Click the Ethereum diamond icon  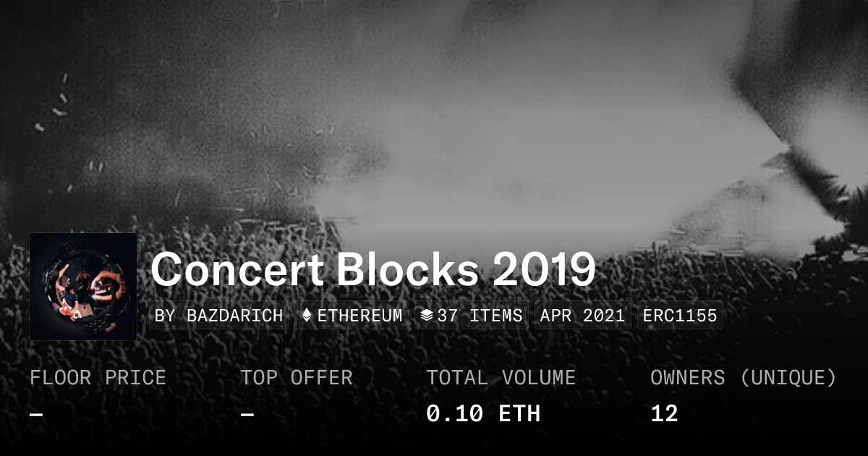(307, 316)
